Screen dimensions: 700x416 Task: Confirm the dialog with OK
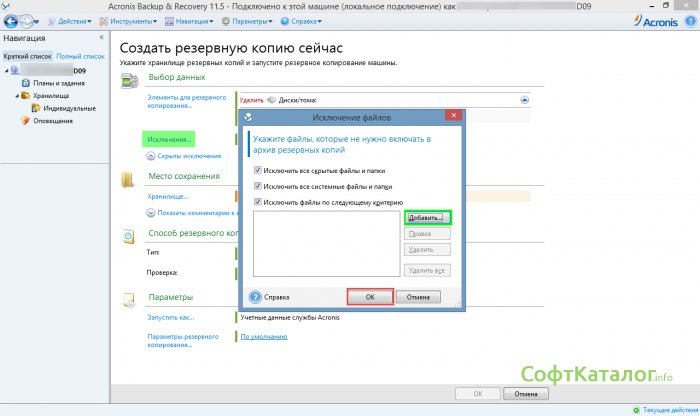370,297
